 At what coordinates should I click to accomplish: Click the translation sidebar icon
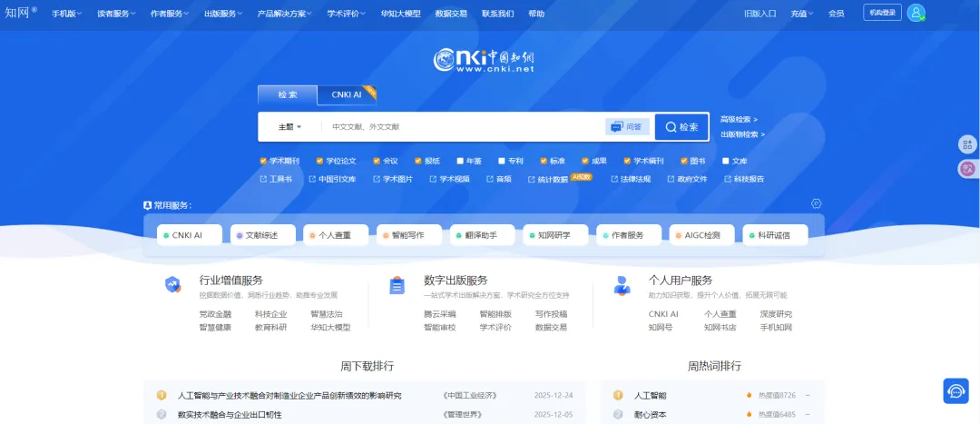(967, 168)
